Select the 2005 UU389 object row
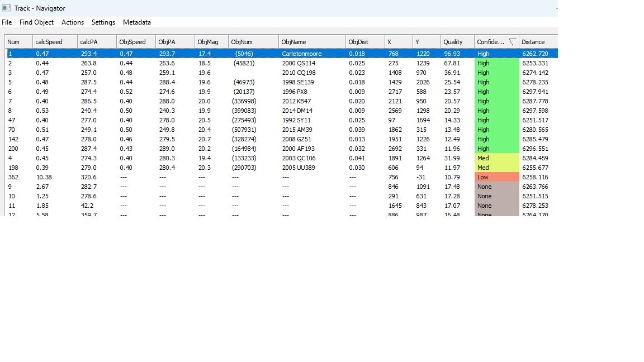Viewport: 644px width, 362px height. [x=281, y=168]
